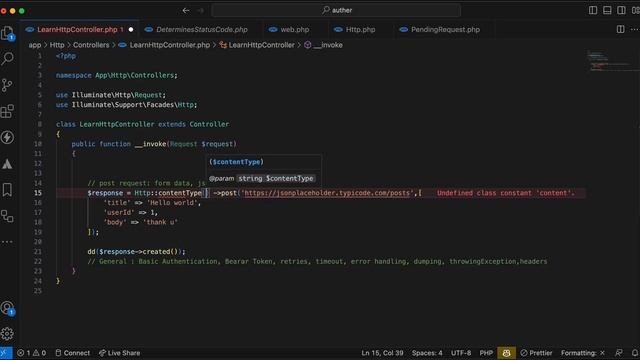
Task: Click the 'Undefined class constant' inline error message
Action: 506,193
